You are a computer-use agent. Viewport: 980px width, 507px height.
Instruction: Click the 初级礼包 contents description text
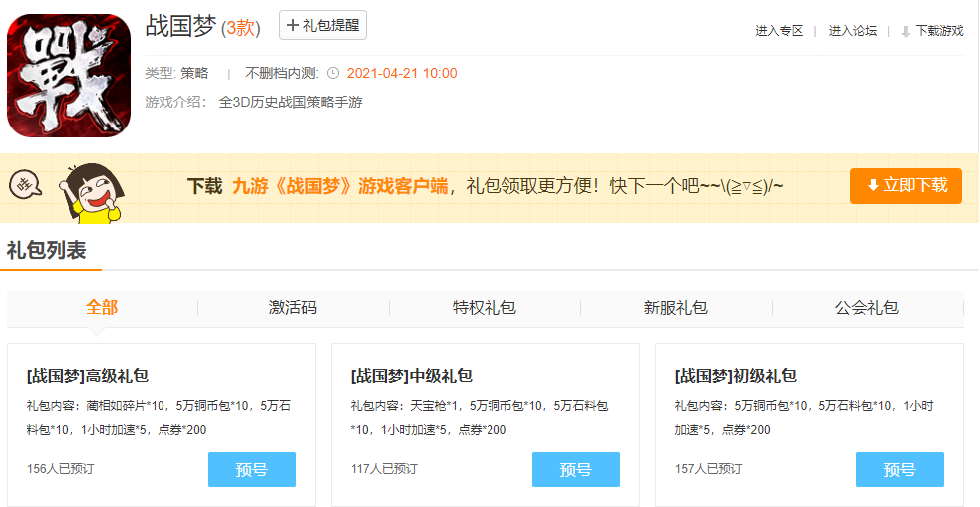(805, 418)
